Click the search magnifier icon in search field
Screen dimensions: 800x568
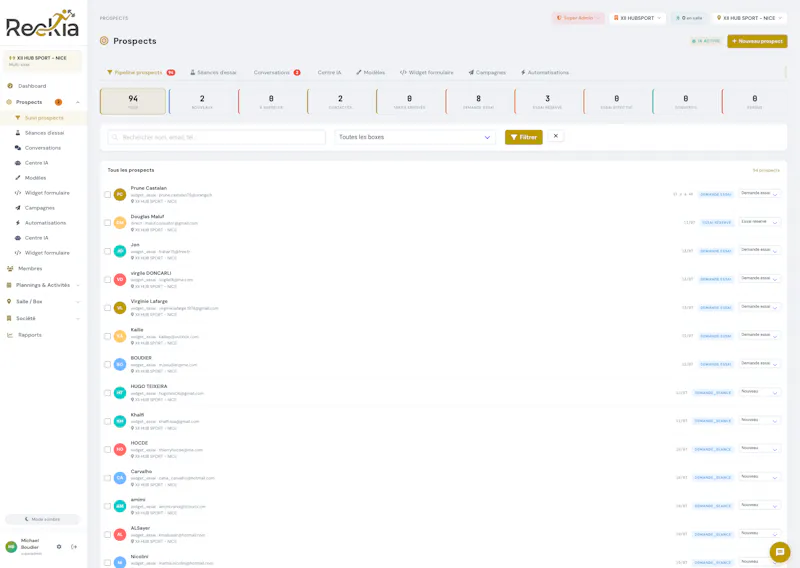(x=115, y=137)
